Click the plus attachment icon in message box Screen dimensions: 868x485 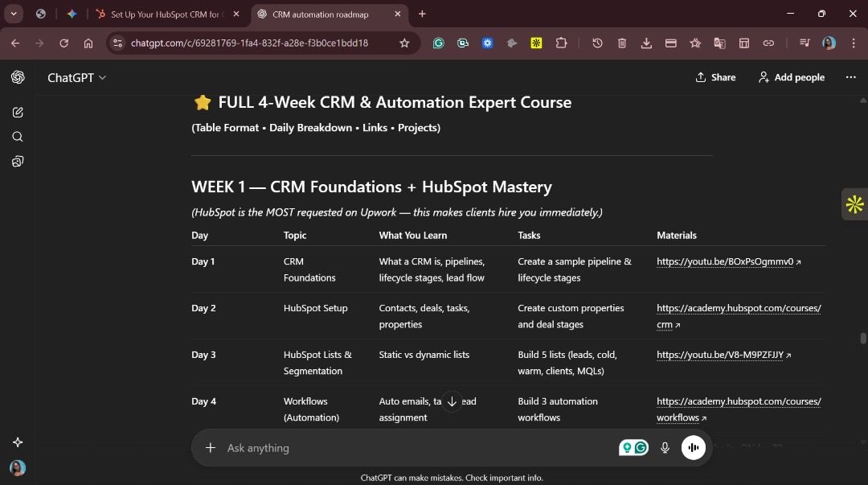pyautogui.click(x=208, y=447)
